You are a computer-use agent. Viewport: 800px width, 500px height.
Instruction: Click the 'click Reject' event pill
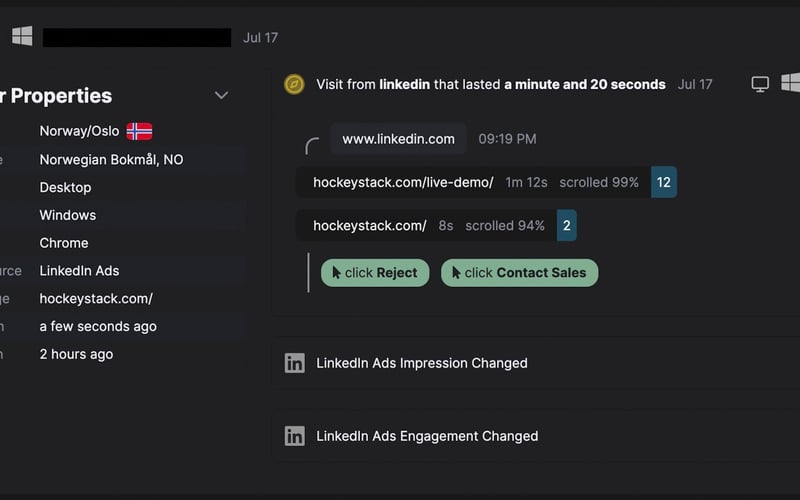375,273
